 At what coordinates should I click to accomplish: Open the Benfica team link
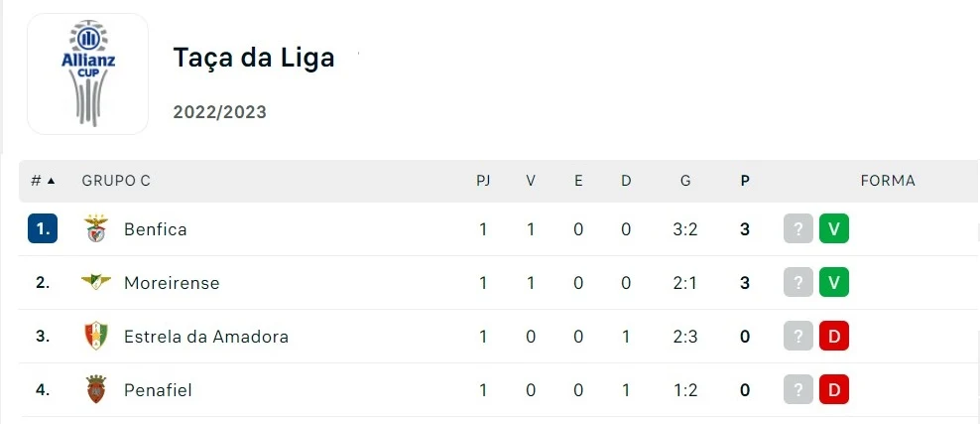pyautogui.click(x=156, y=229)
